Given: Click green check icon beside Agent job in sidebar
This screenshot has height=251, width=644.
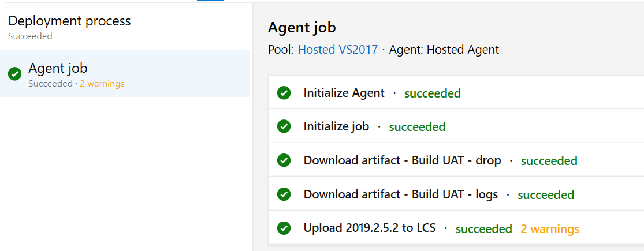Looking at the screenshot, I should click(15, 74).
